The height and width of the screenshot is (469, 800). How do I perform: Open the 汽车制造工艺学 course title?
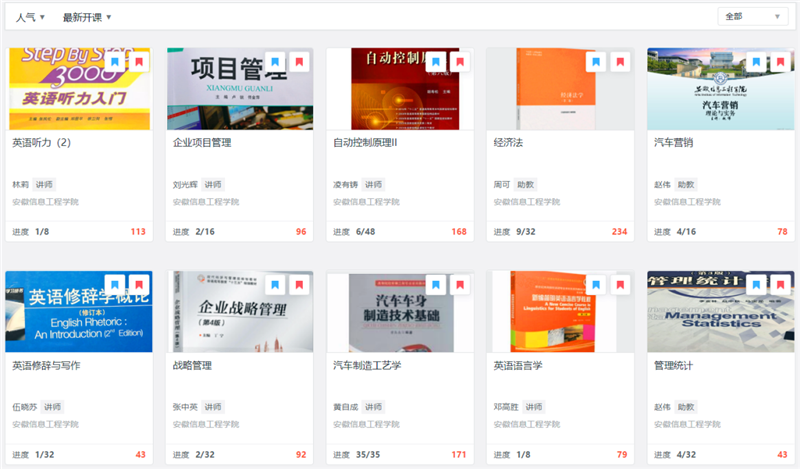[367, 365]
